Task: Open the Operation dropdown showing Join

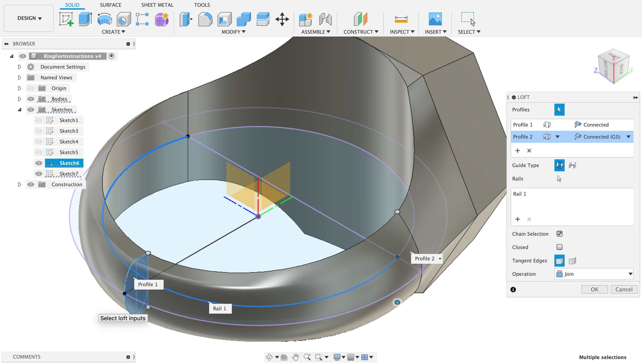Action: (x=594, y=274)
